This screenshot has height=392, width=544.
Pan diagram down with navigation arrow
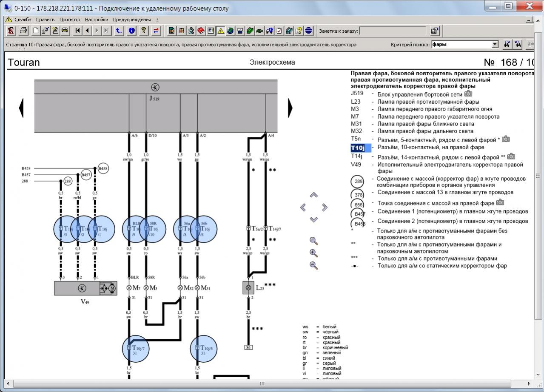pyautogui.click(x=314, y=219)
